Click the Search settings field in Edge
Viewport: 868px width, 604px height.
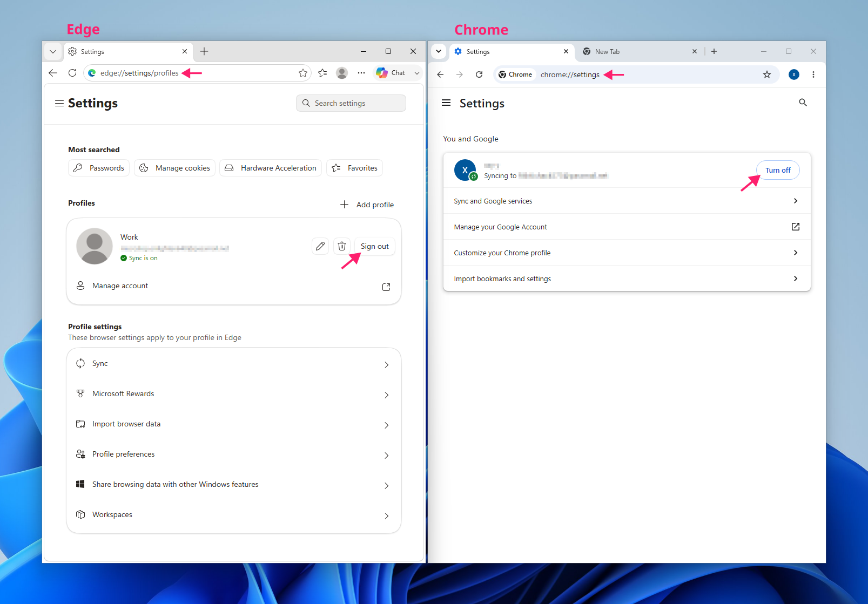(x=351, y=103)
